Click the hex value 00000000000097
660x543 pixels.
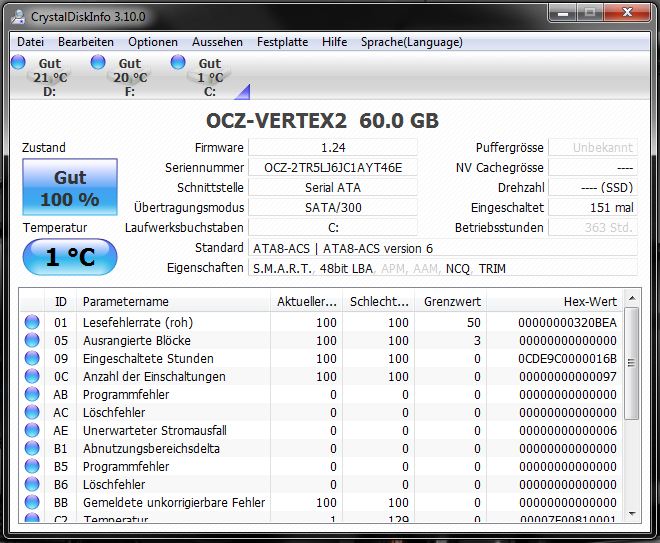point(567,377)
